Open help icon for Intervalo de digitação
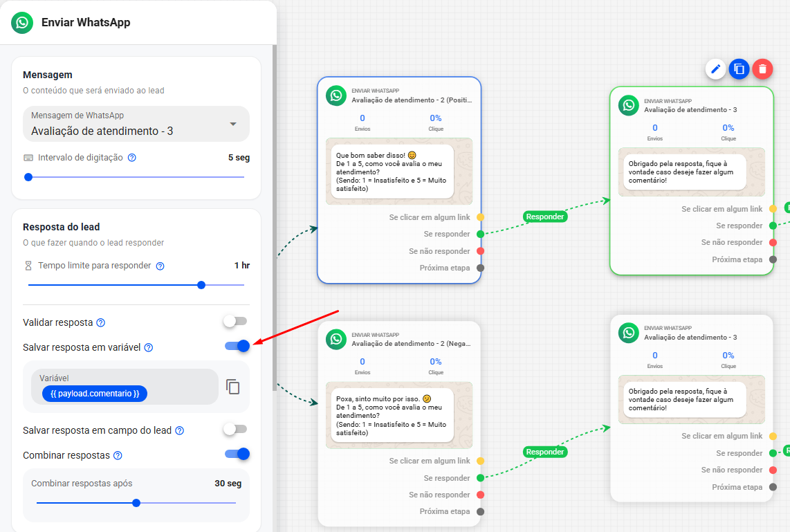790x532 pixels. coord(132,158)
